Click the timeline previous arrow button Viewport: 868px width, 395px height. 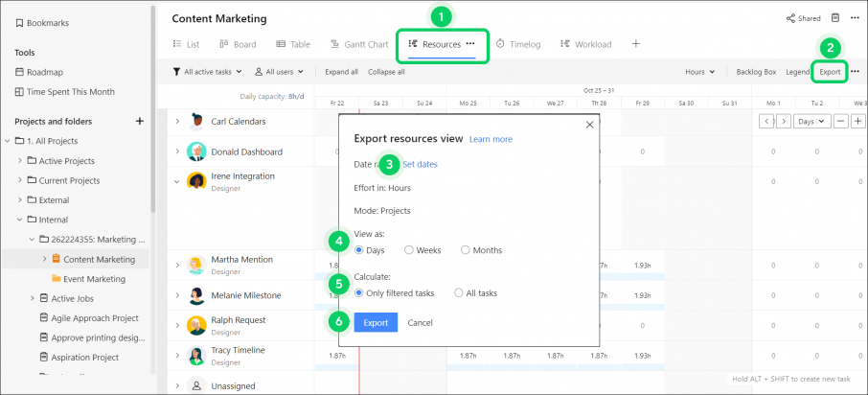tap(766, 121)
